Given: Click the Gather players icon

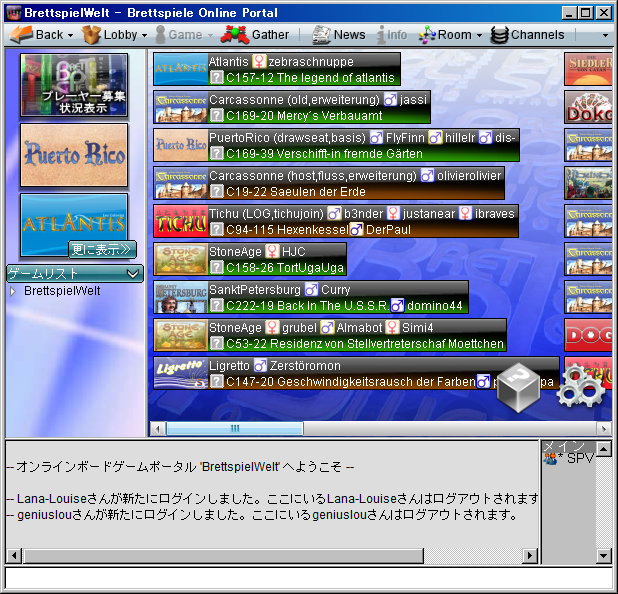Looking at the screenshot, I should point(235,35).
